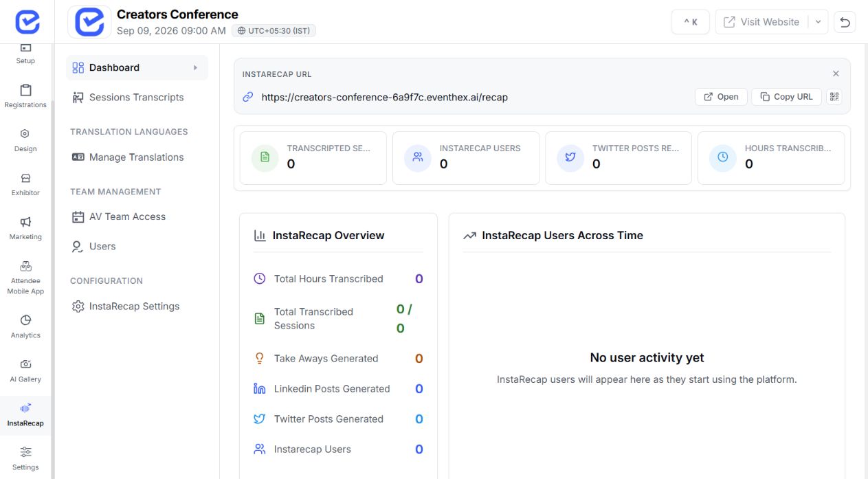The width and height of the screenshot is (868, 479).
Task: Click the Total Hours Transcribed row
Action: click(338, 279)
